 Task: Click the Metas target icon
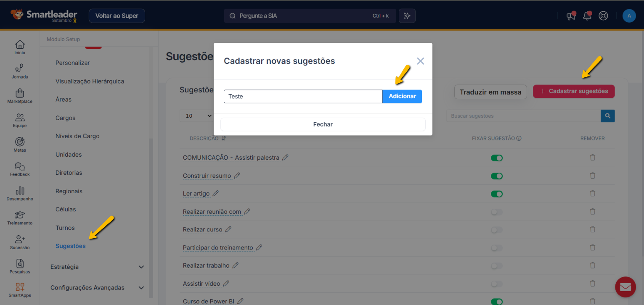click(20, 142)
